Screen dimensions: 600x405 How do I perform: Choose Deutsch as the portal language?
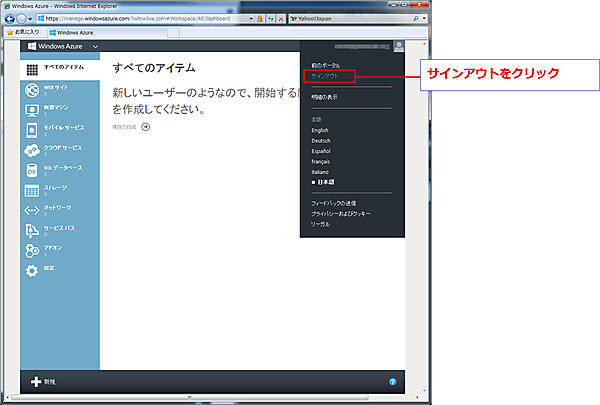(321, 140)
